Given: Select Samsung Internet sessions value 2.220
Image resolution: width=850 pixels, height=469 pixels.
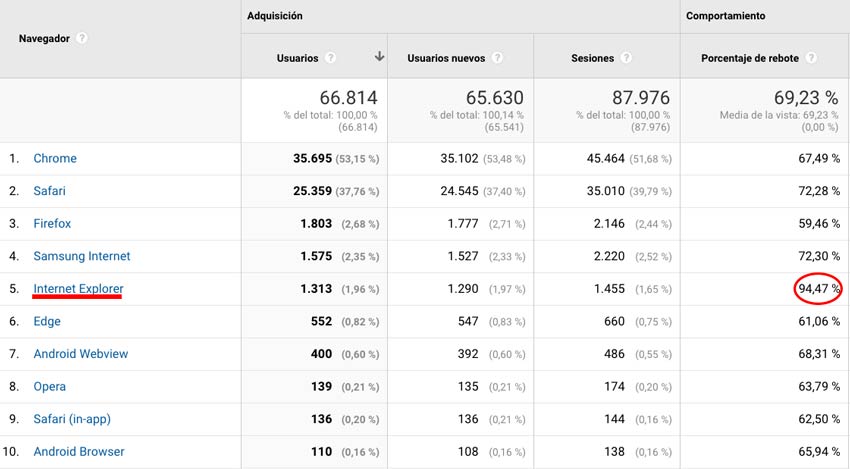Looking at the screenshot, I should tap(609, 256).
